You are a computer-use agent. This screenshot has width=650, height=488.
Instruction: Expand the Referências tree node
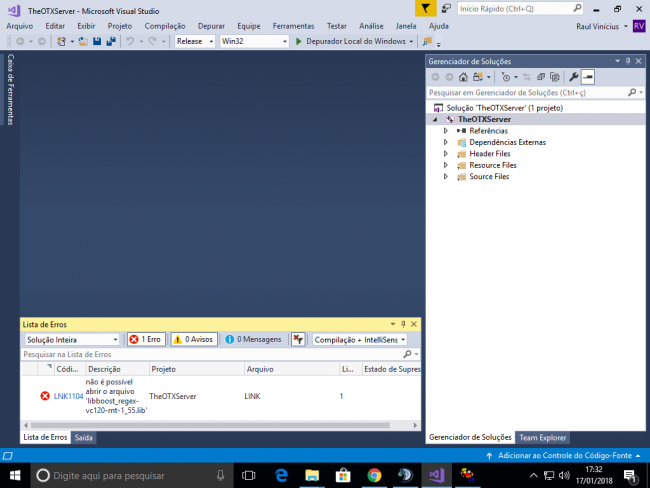(x=446, y=131)
